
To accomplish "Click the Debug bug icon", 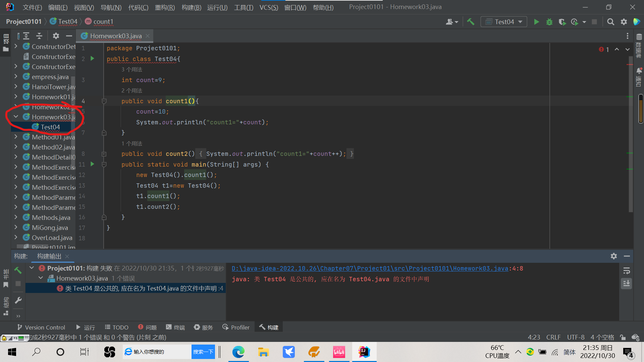I will pos(549,22).
